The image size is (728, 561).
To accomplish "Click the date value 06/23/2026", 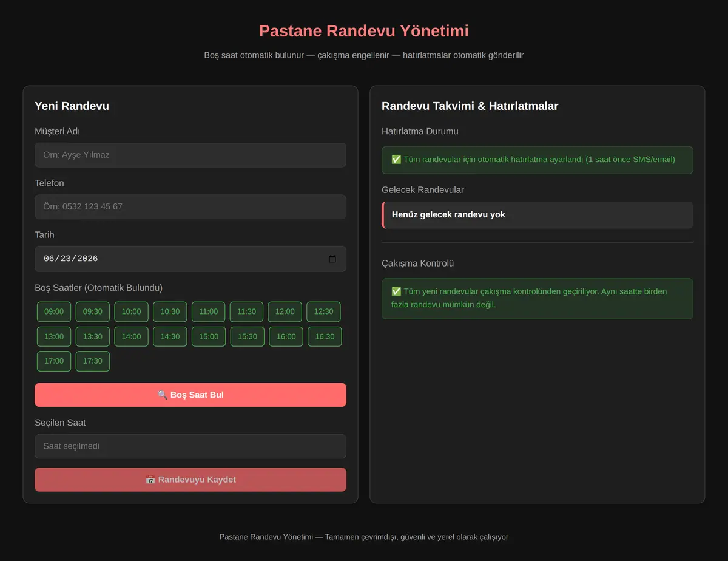I will 70,259.
